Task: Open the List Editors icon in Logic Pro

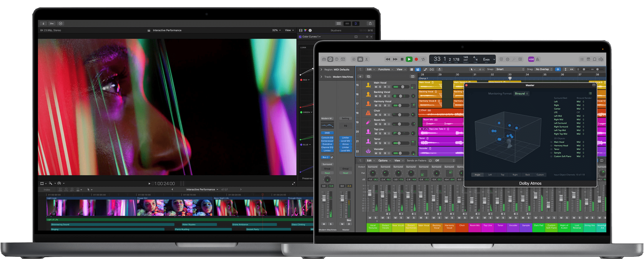Action: point(582,59)
